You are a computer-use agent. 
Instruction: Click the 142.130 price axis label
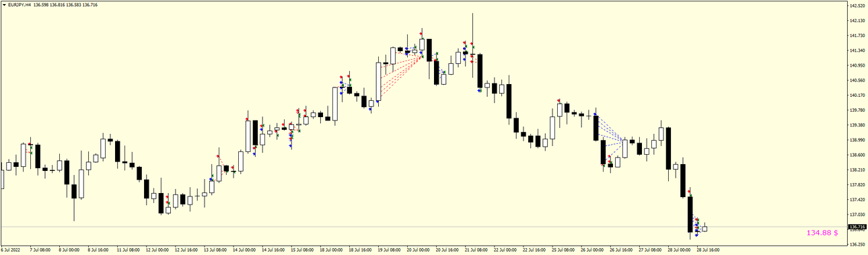[x=857, y=21]
